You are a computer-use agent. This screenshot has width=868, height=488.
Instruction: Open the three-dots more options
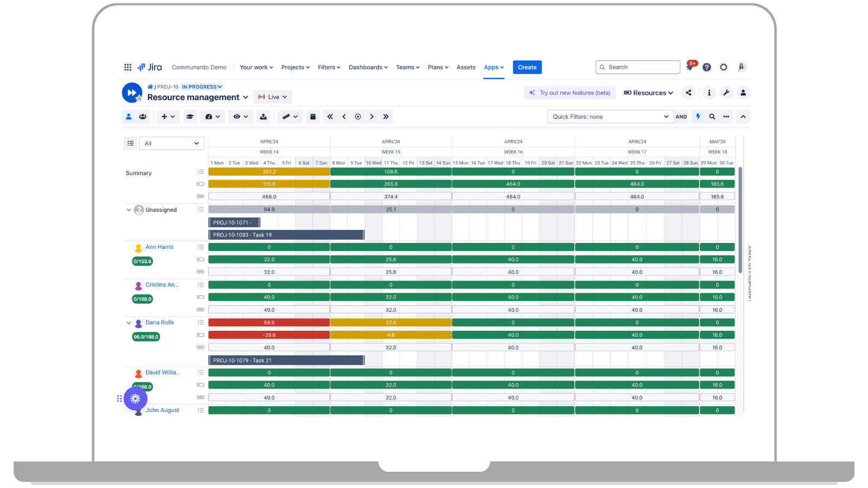[726, 117]
